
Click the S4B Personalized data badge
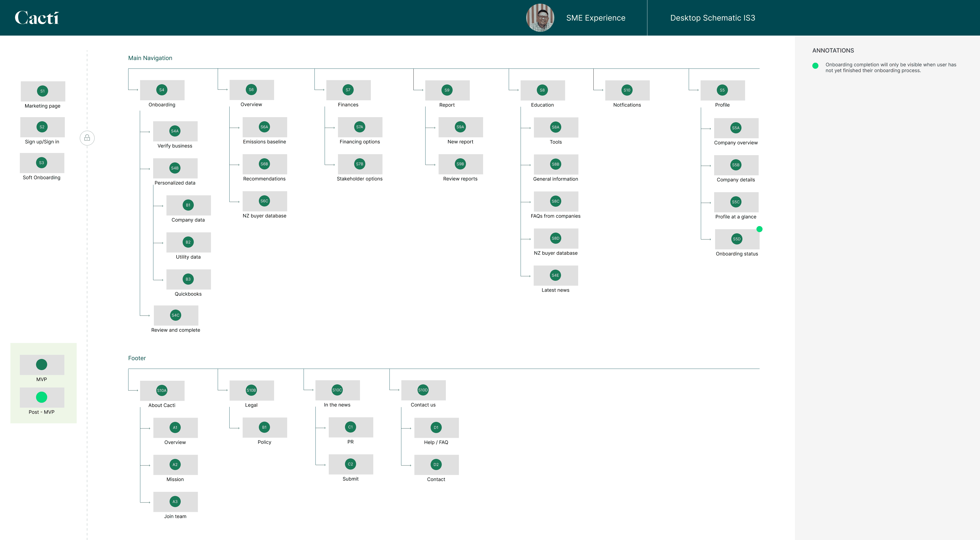coord(175,168)
